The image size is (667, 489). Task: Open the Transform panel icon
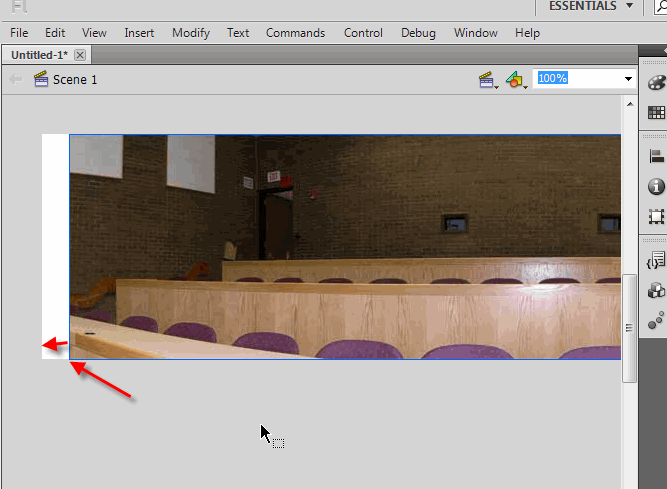(656, 216)
